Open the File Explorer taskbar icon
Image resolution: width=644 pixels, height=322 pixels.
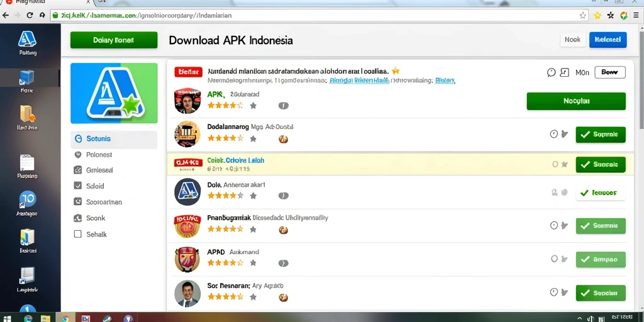pyautogui.click(x=45, y=318)
